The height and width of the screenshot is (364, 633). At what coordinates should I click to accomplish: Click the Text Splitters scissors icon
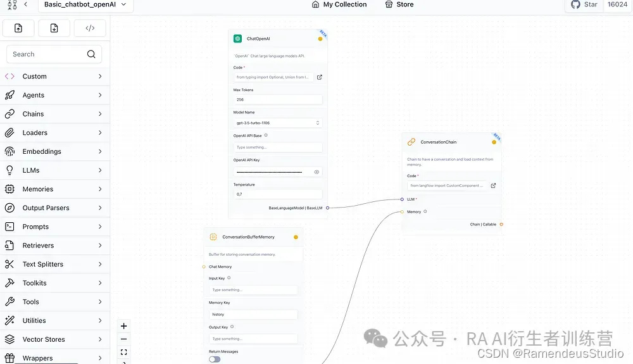click(9, 264)
